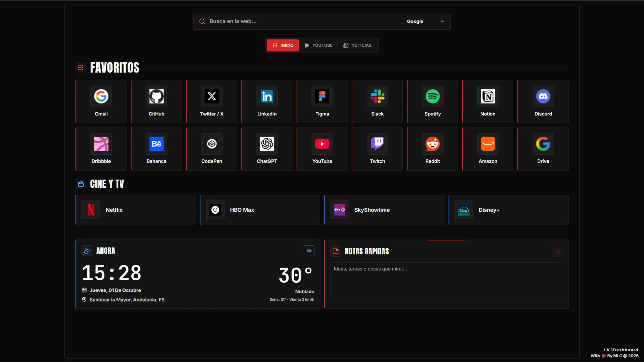The image size is (644, 362).
Task: Click the date 'Jueves, 01 De Octubre'
Action: pos(115,290)
